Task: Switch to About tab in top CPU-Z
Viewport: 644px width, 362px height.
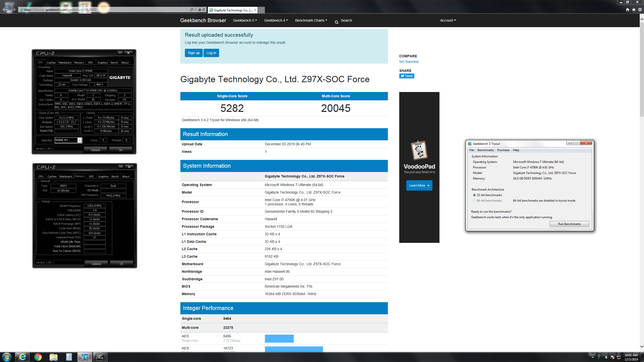Action: [x=125, y=63]
